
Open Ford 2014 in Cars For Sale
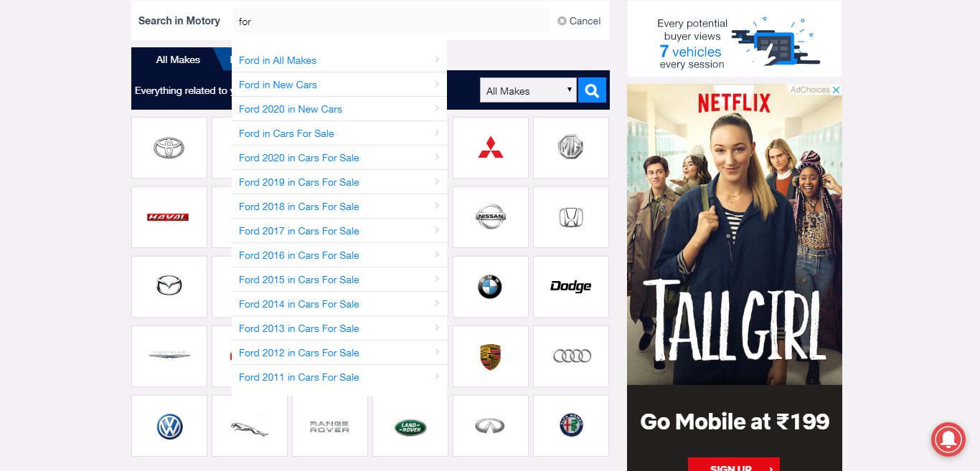point(339,304)
